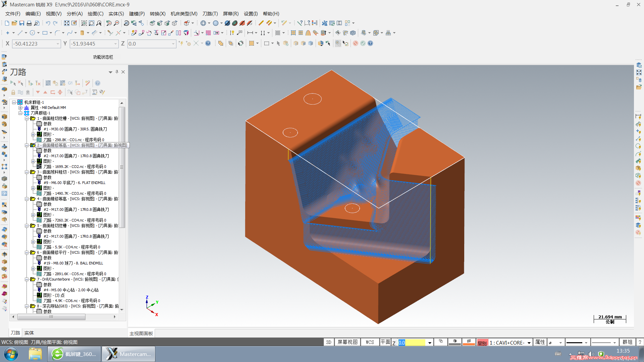
Task: Save the file with the floppy icon
Action: [x=22, y=23]
